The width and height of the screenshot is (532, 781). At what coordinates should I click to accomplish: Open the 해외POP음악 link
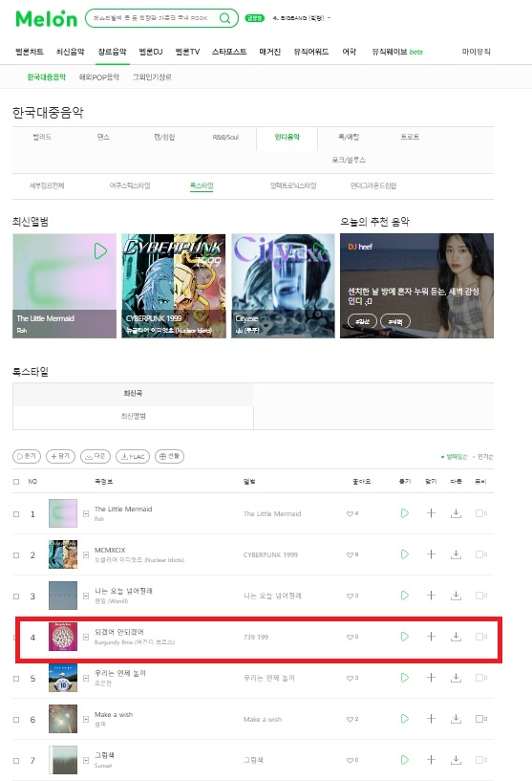coord(99,77)
